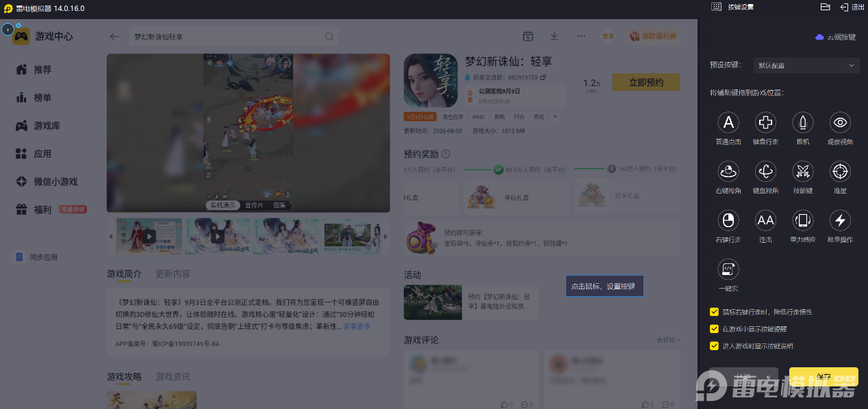Toggle 在游戏中显示按键提醒 checkbox
Image resolution: width=868 pixels, height=409 pixels.
pyautogui.click(x=714, y=329)
